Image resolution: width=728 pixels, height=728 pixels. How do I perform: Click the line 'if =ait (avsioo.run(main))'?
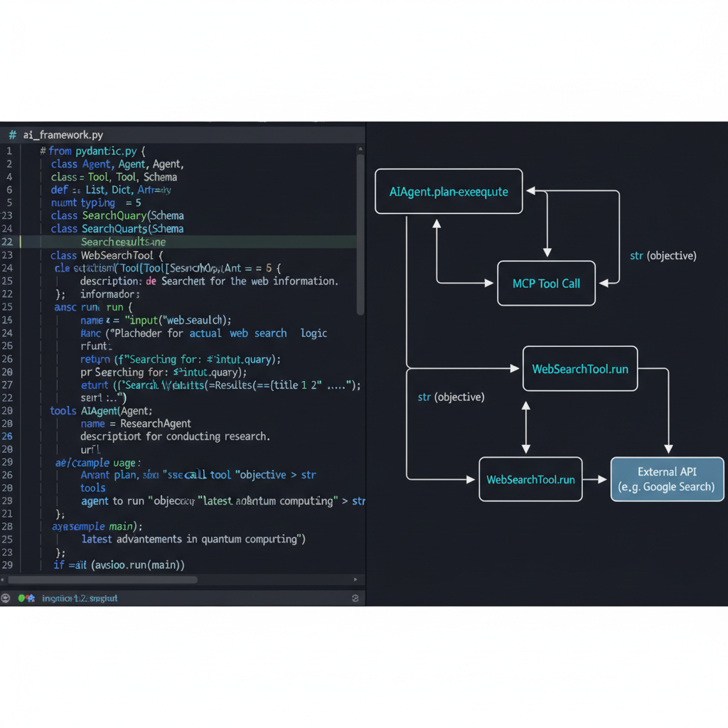[119, 564]
